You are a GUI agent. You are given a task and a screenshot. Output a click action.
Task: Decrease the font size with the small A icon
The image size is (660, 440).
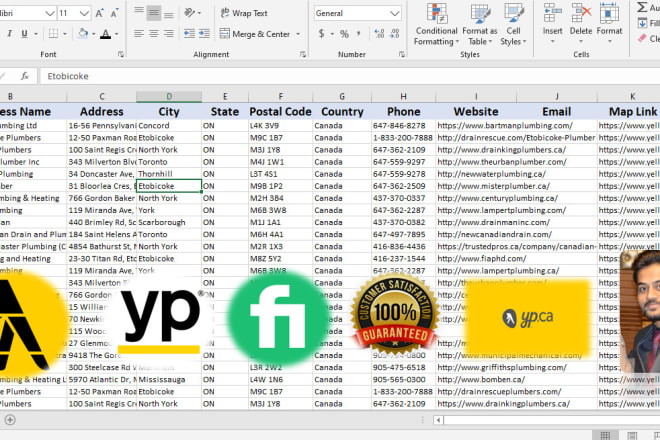tap(114, 13)
